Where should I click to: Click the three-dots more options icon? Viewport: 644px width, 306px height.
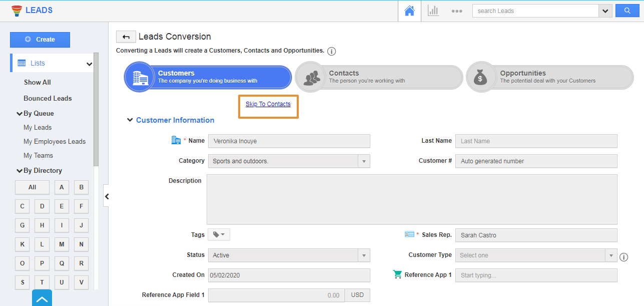coord(456,11)
